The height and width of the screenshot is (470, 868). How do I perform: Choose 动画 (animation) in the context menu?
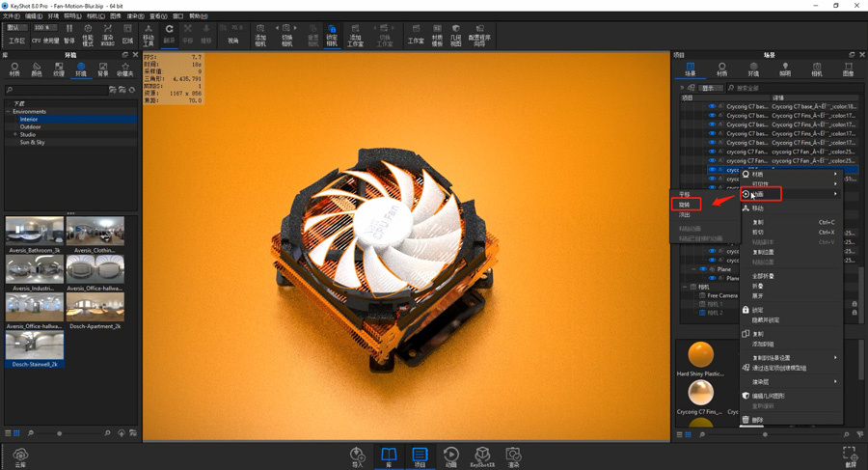point(791,194)
